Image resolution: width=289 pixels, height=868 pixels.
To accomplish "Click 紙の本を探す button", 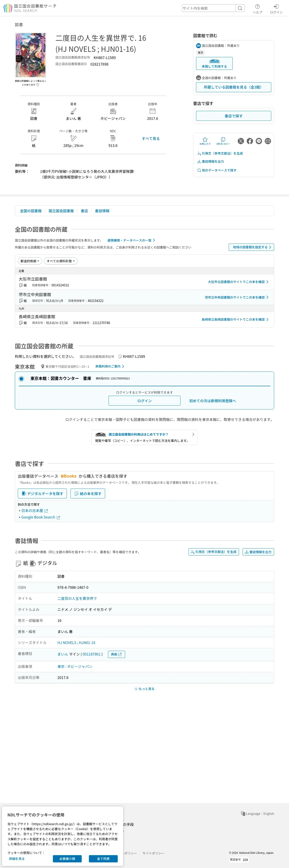I will 88,494.
